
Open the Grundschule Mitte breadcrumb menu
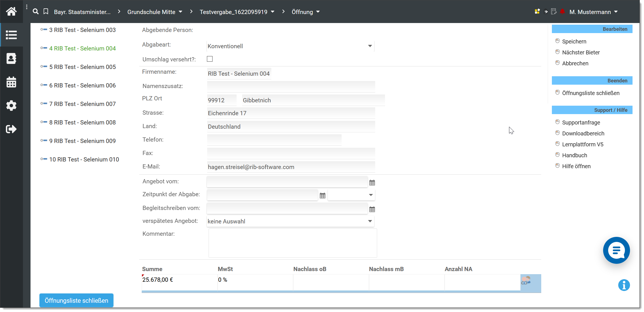tap(155, 12)
